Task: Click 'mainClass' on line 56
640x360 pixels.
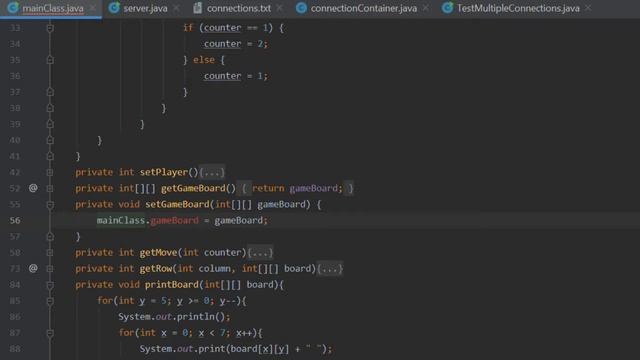Action: [x=121, y=220]
